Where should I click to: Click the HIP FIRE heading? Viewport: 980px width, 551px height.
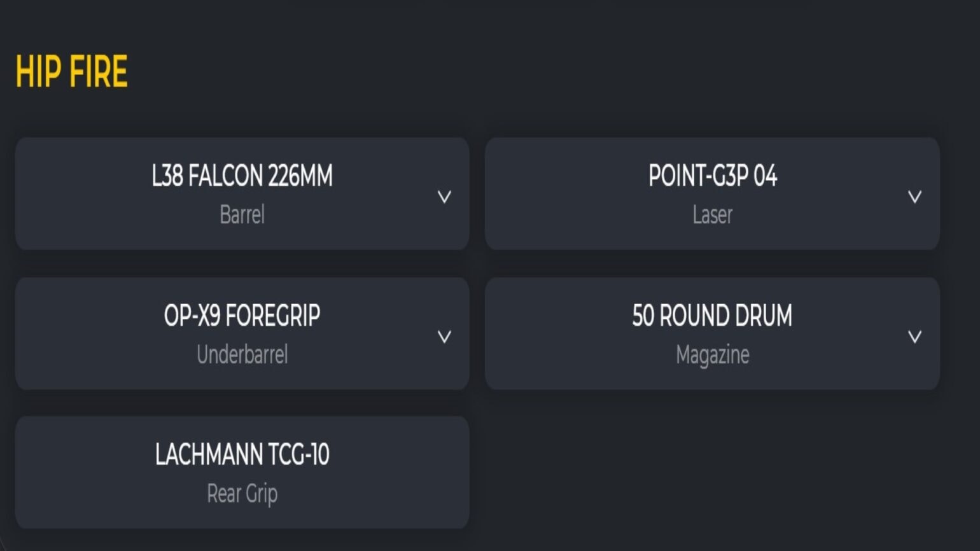pos(71,71)
